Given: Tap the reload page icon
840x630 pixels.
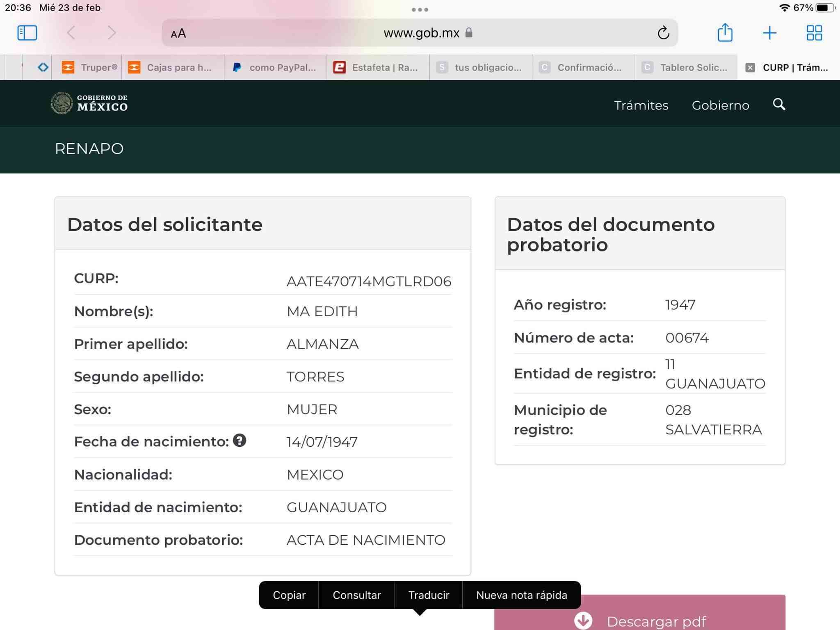Looking at the screenshot, I should coord(663,33).
